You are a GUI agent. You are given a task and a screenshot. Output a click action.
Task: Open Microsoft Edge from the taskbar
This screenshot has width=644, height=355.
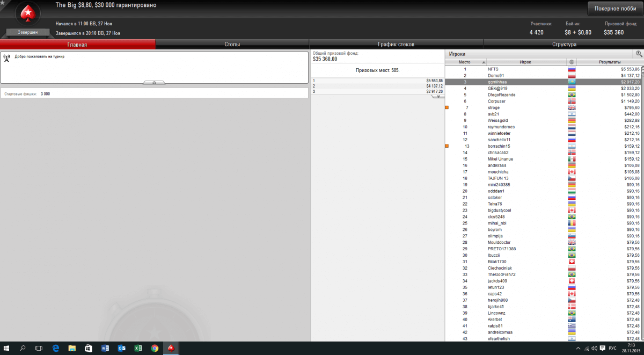coord(55,348)
